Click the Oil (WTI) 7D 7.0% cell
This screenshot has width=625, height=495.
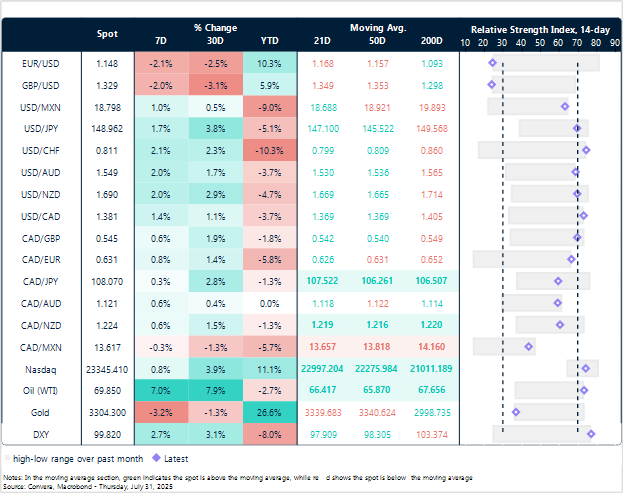[x=161, y=389]
